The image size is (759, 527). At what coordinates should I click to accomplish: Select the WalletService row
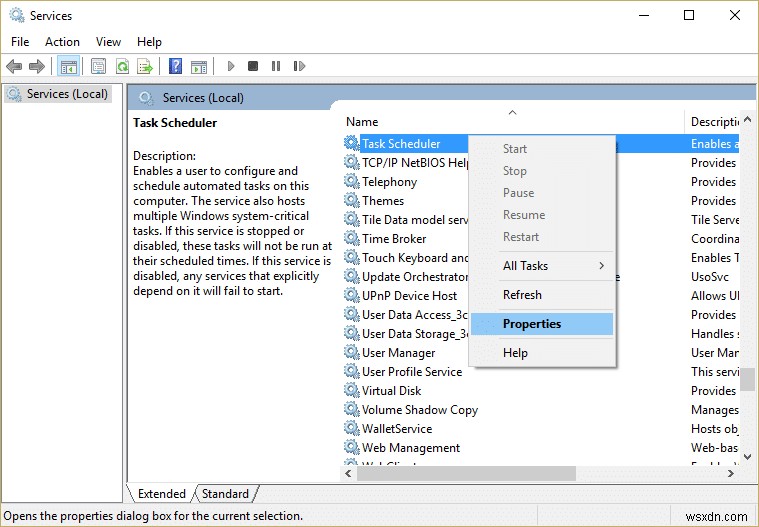[541, 428]
